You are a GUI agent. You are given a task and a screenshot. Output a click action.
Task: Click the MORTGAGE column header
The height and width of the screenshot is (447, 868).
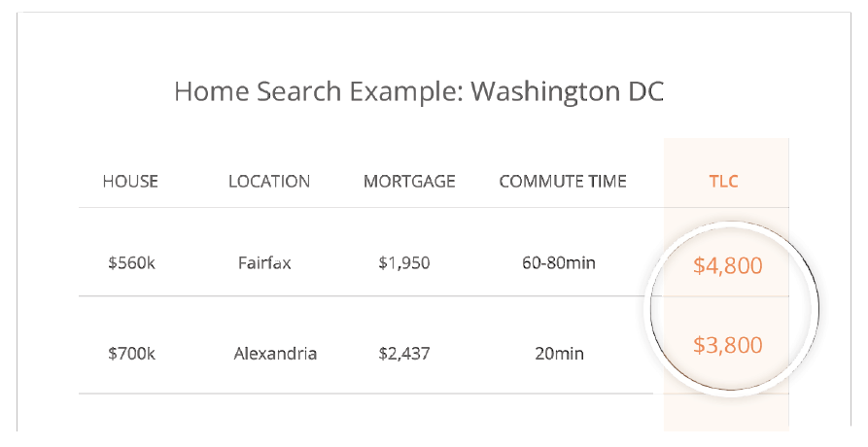(x=409, y=182)
